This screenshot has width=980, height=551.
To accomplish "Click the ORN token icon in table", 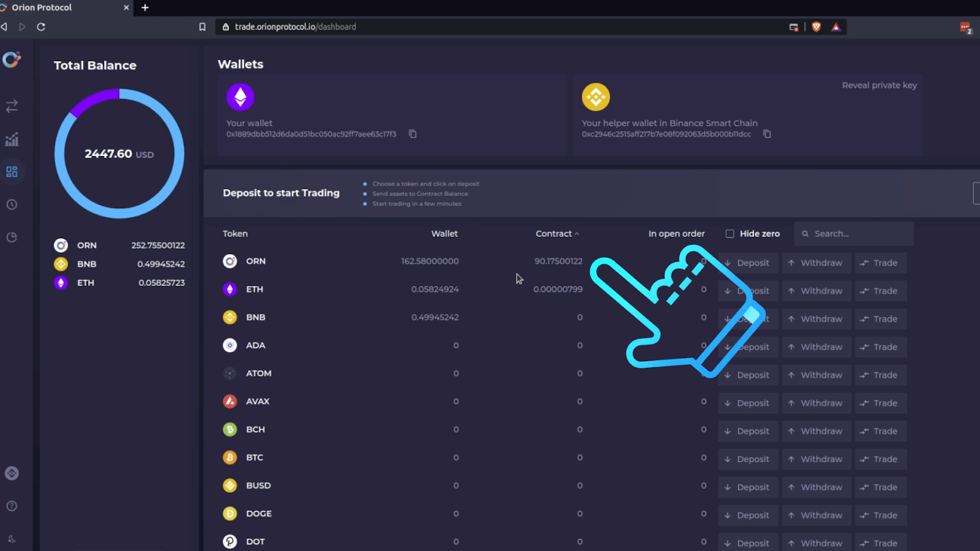I will (x=230, y=261).
